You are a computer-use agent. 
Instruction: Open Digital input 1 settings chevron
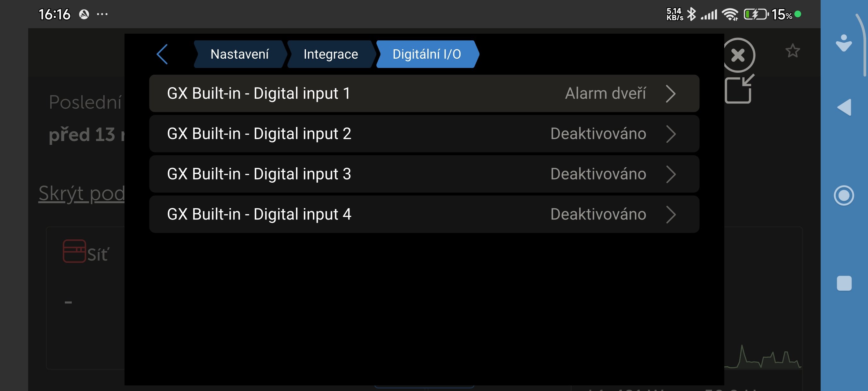pos(670,94)
